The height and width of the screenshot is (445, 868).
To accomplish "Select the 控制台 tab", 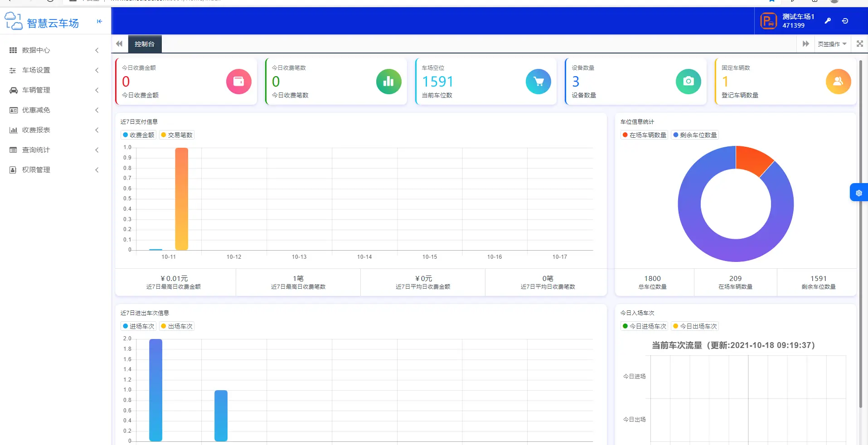I will click(145, 44).
